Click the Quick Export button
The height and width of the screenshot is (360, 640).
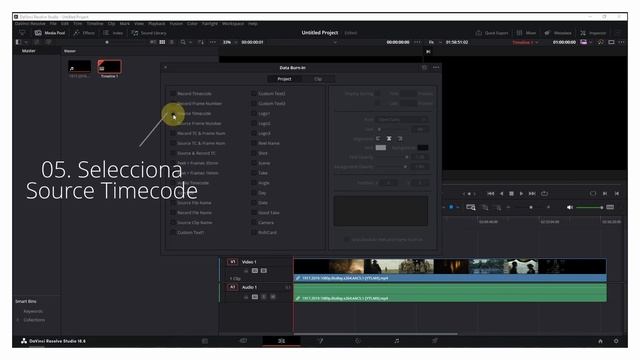(492, 33)
